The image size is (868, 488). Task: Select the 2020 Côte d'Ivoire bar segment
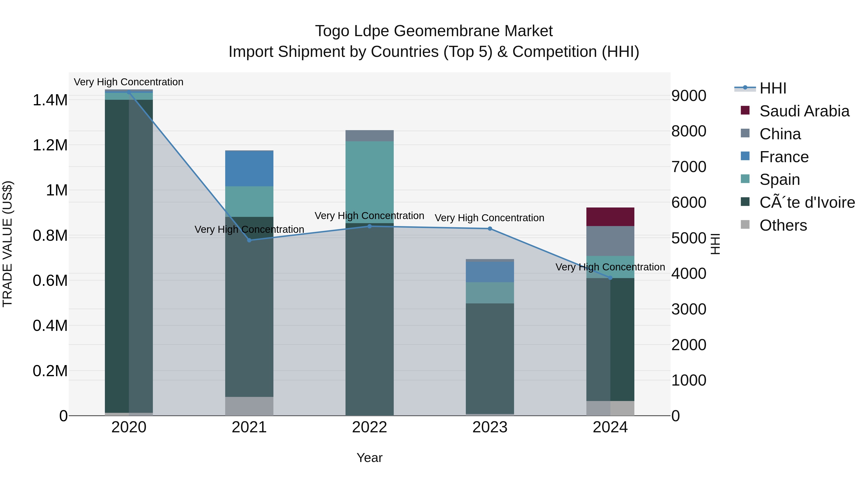pos(129,256)
